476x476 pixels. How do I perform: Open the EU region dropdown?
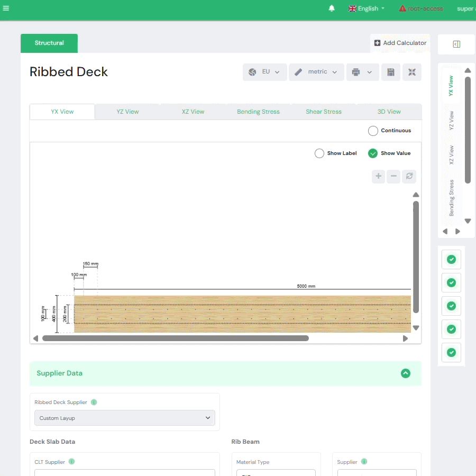[x=265, y=72]
